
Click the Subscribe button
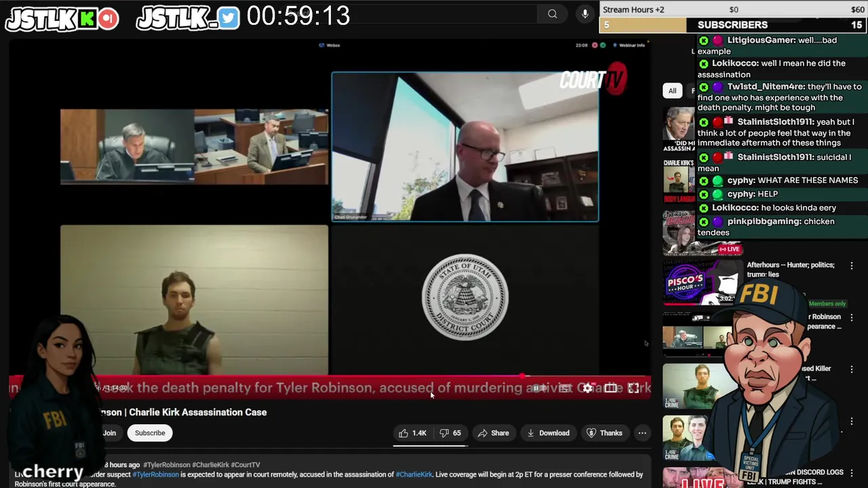pyautogui.click(x=150, y=433)
